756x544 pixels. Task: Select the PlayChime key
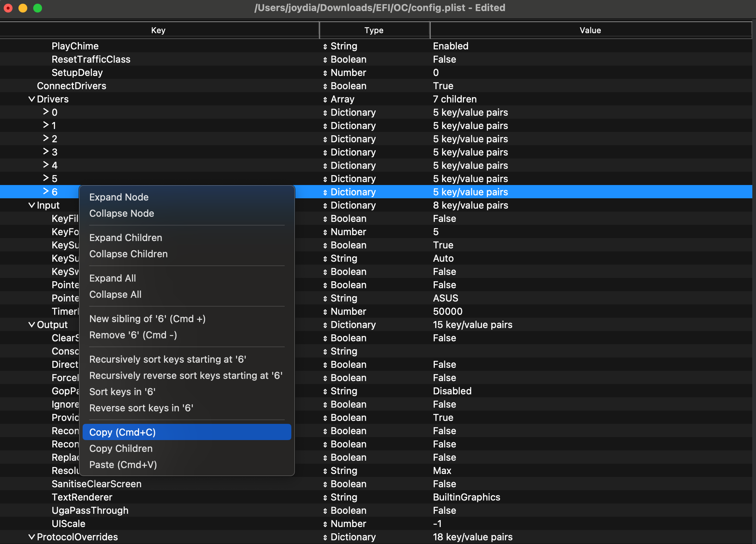pyautogui.click(x=75, y=46)
